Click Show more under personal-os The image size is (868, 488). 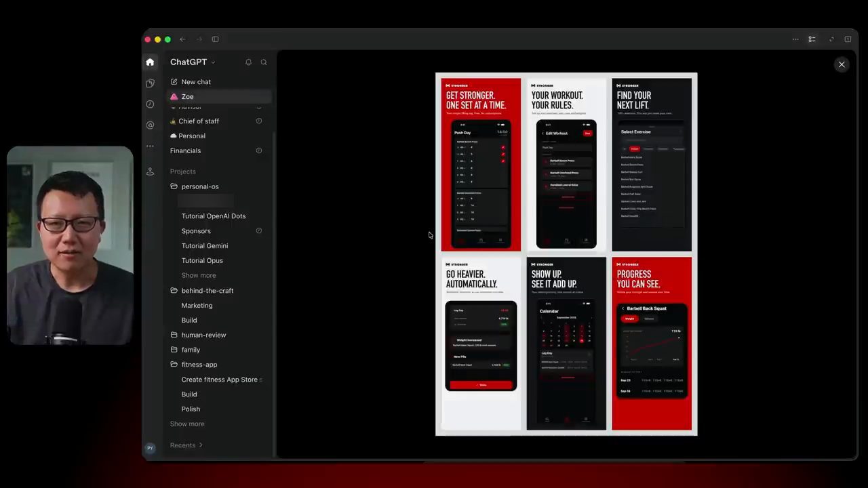click(x=199, y=276)
